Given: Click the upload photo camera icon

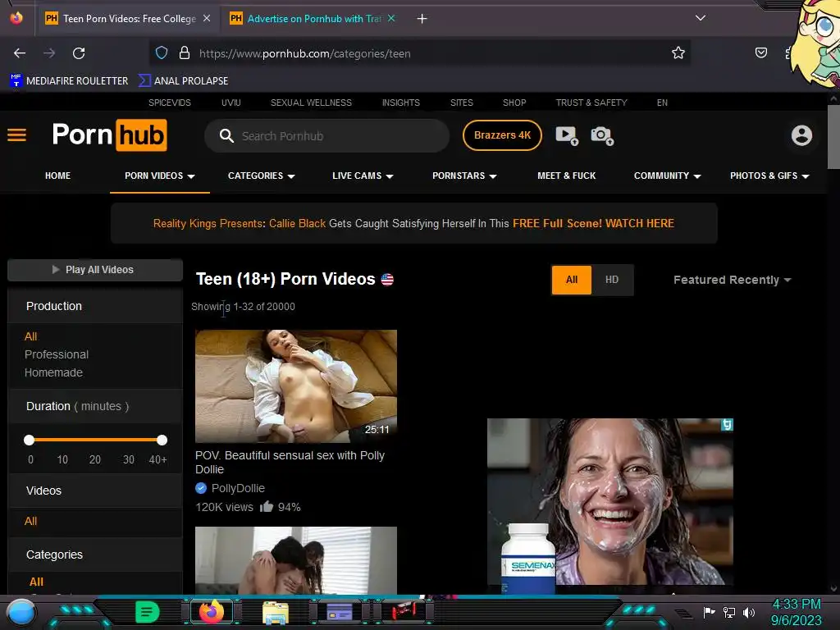Looking at the screenshot, I should [602, 135].
